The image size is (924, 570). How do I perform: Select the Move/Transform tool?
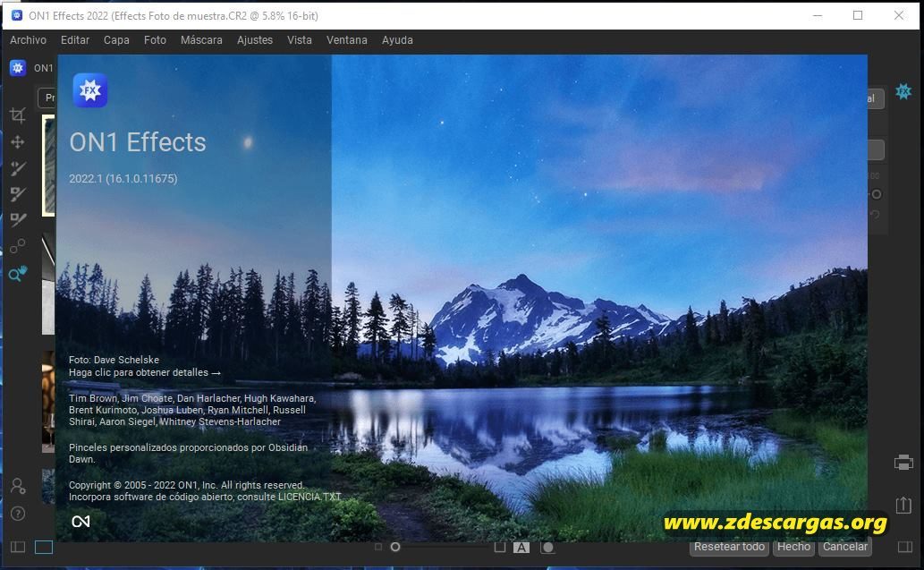18,142
